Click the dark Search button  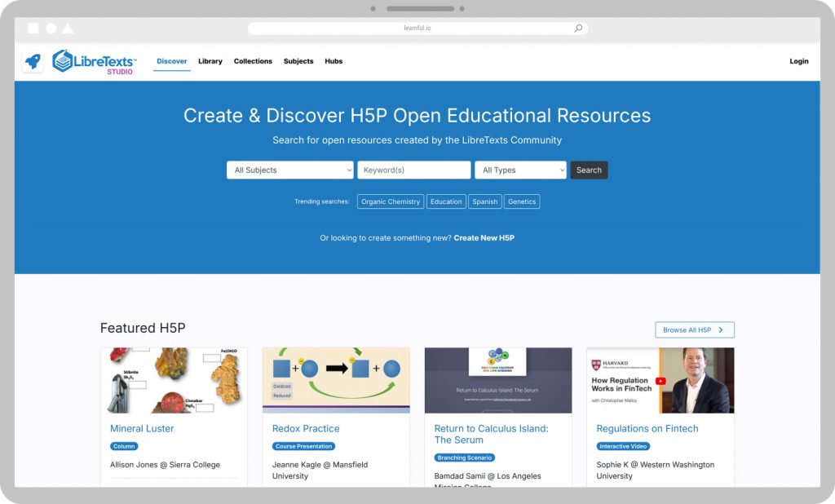pyautogui.click(x=589, y=170)
